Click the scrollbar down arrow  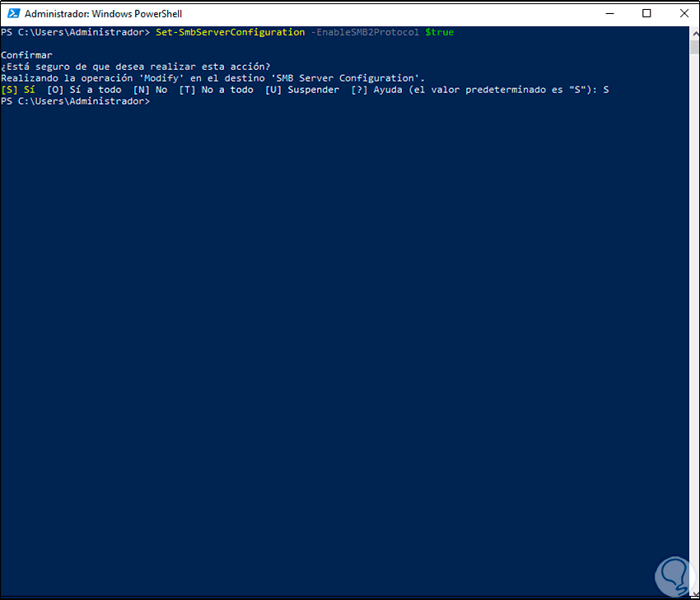pyautogui.click(x=694, y=593)
